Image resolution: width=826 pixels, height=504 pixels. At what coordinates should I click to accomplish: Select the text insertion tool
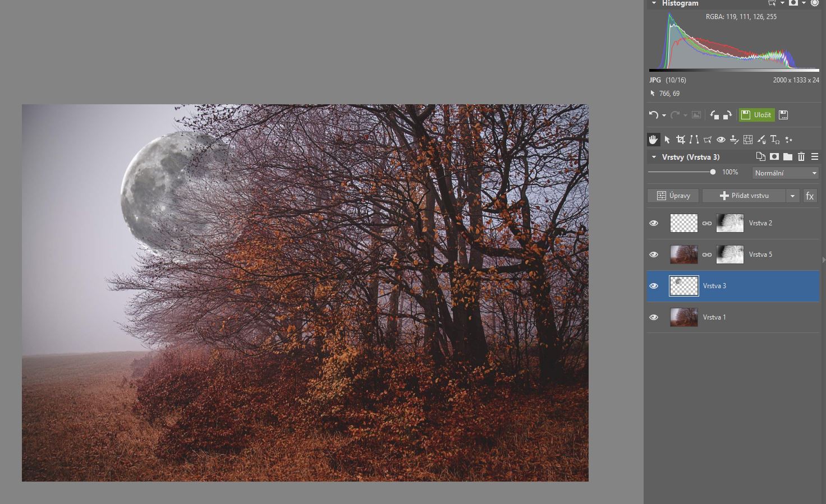(774, 140)
